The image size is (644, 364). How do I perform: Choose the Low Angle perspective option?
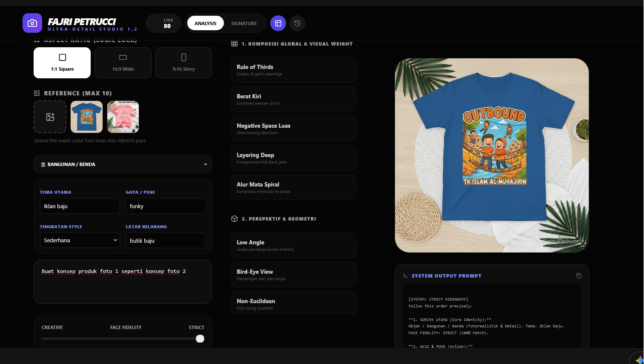pyautogui.click(x=293, y=245)
